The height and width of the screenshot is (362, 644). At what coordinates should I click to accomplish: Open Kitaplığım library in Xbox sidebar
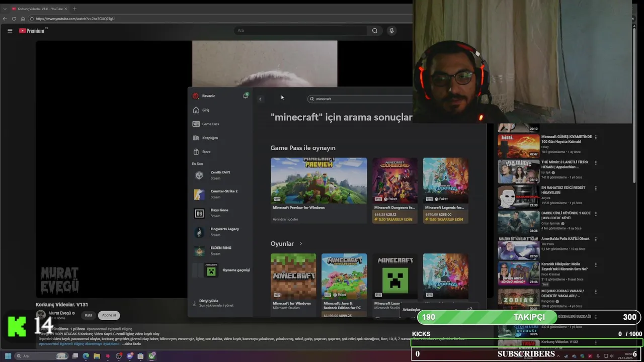[x=206, y=138]
